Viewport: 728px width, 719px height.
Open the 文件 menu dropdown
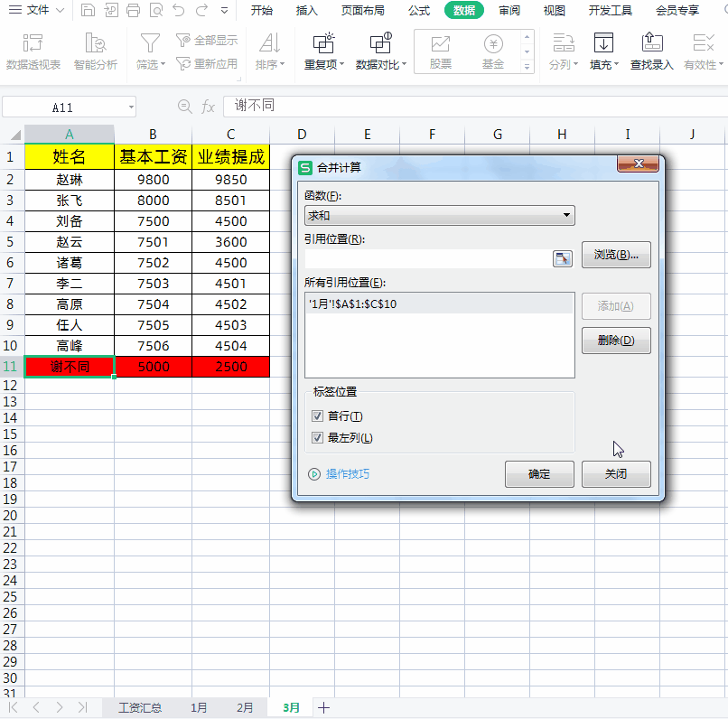pyautogui.click(x=36, y=10)
